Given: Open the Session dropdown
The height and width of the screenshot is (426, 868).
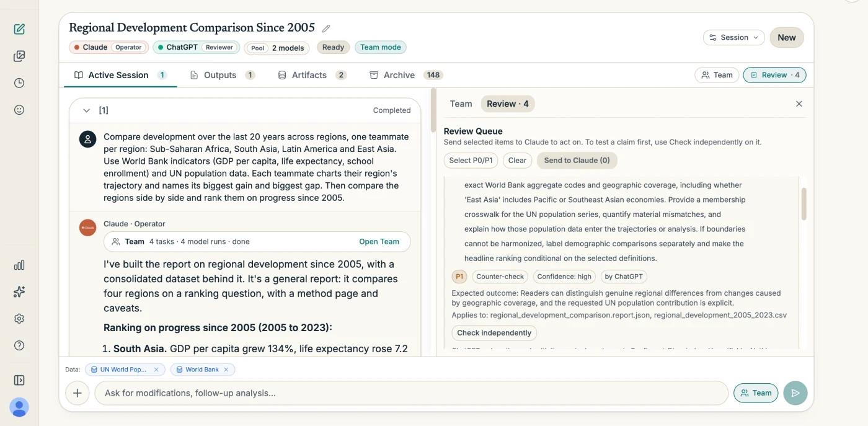Looking at the screenshot, I should click(x=734, y=38).
